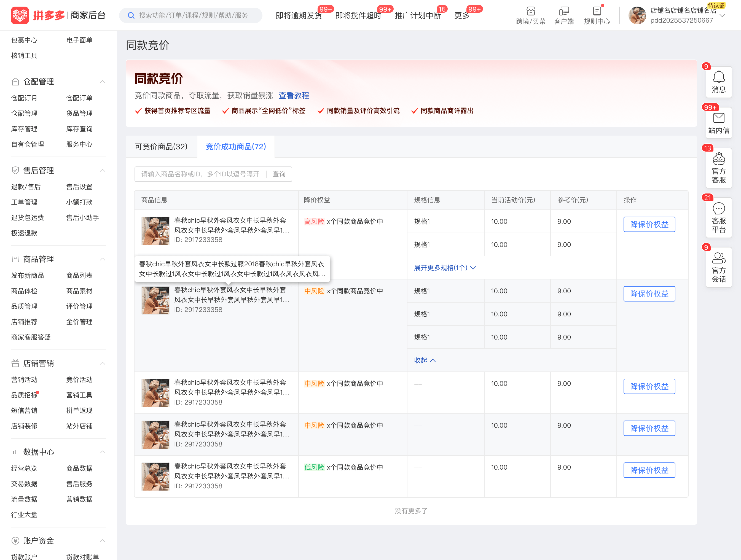Collapse specs with 收起 link

coord(425,360)
